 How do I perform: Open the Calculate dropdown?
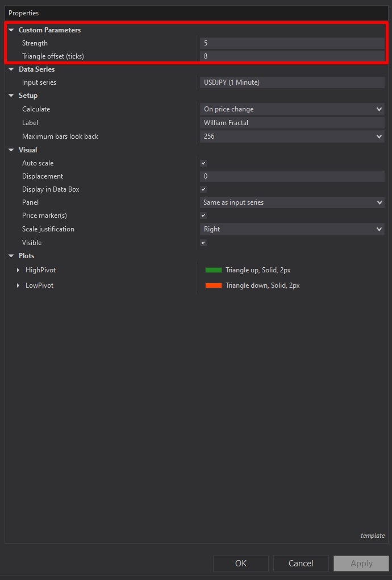point(292,109)
